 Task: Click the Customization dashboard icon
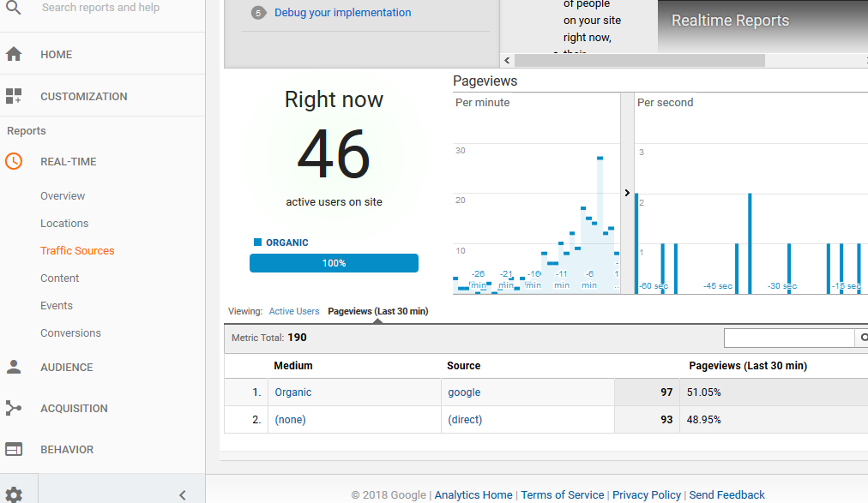click(x=14, y=96)
